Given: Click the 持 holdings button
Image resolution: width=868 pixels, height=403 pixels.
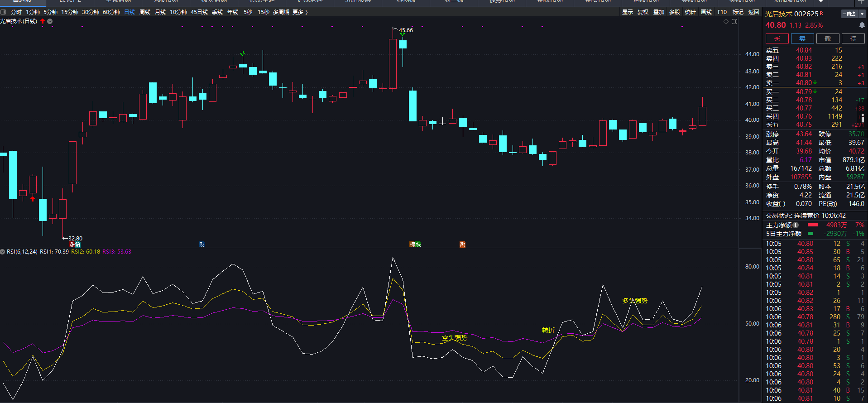Looking at the screenshot, I should 853,38.
